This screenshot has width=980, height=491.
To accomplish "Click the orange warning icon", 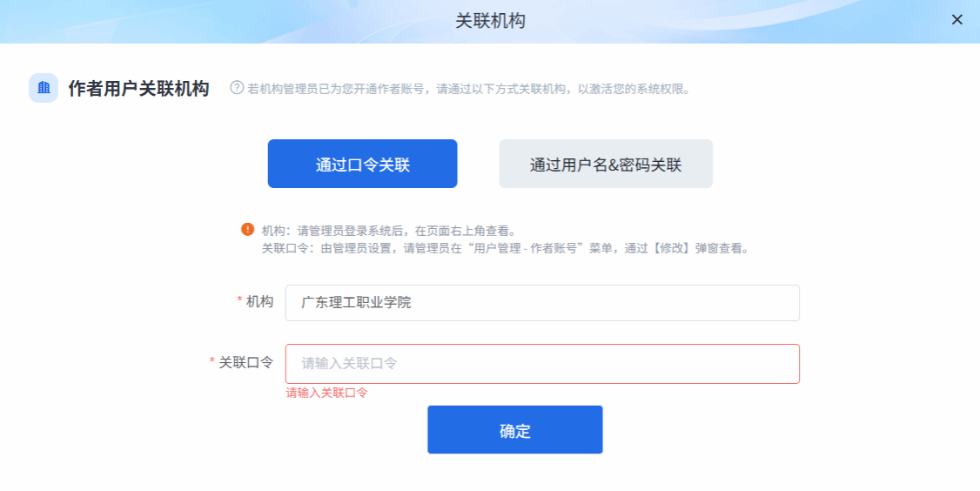I will click(248, 230).
